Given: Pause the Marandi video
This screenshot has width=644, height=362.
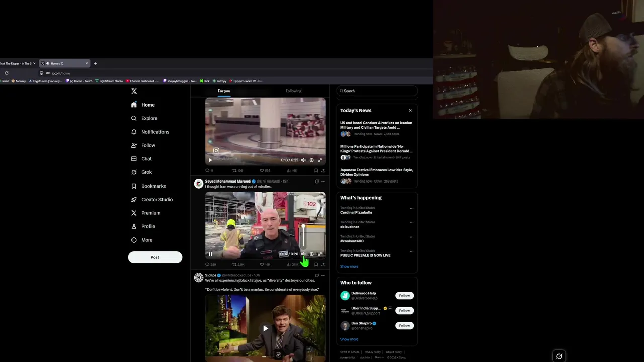Looking at the screenshot, I should [x=210, y=254].
